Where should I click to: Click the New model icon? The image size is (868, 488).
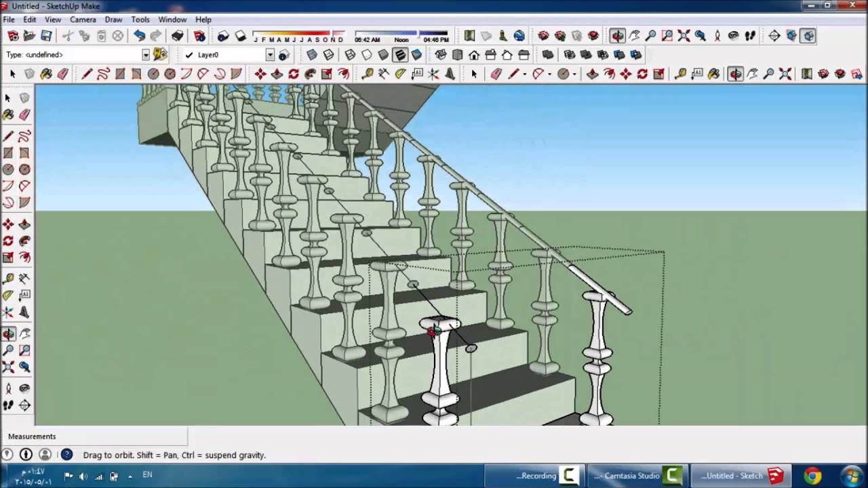pyautogui.click(x=13, y=36)
